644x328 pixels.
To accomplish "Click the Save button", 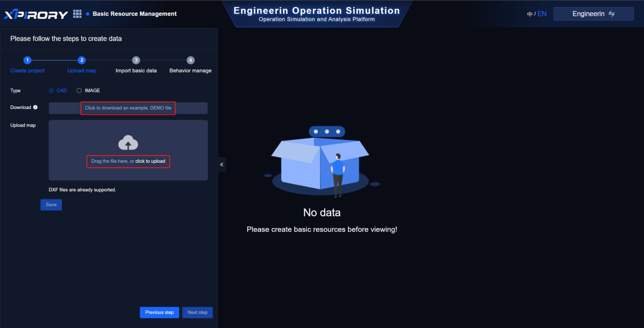I will click(51, 205).
